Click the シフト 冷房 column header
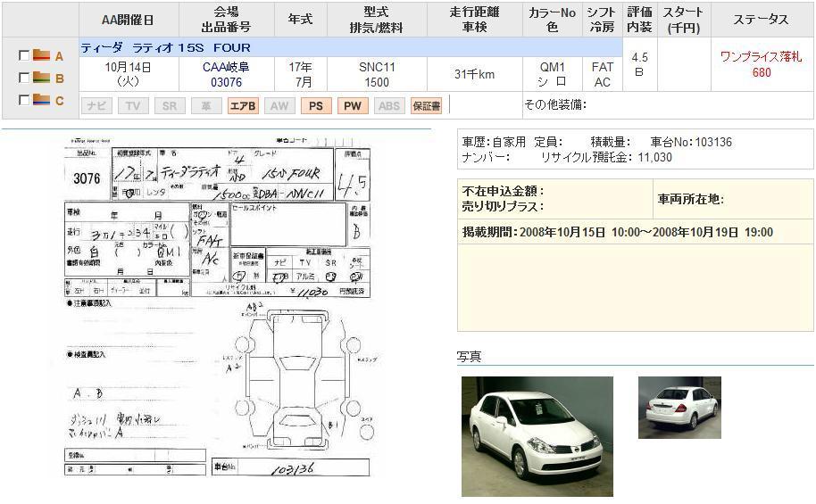 pos(602,20)
